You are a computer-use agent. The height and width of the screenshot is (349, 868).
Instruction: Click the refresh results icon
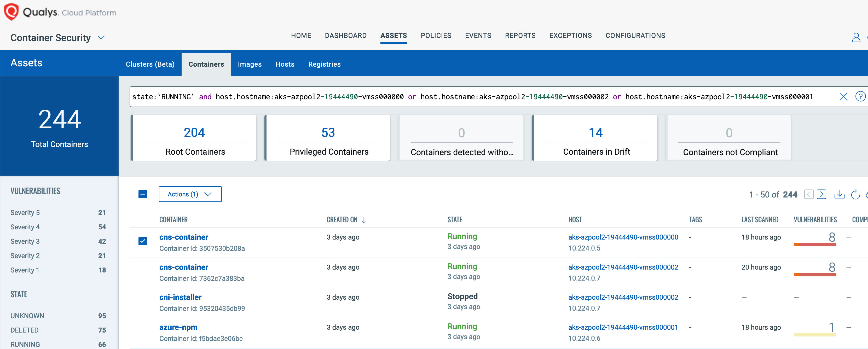click(x=855, y=194)
